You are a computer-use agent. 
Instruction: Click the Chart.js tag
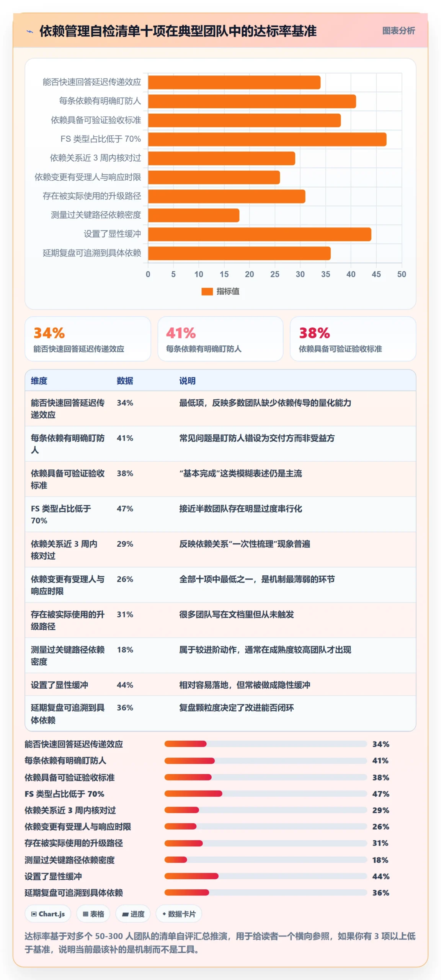[48, 914]
